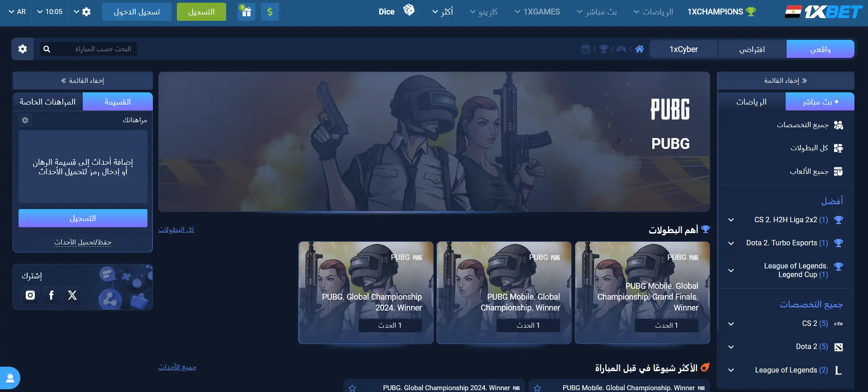
Task: Open the أكثر more menu
Action: [x=442, y=12]
